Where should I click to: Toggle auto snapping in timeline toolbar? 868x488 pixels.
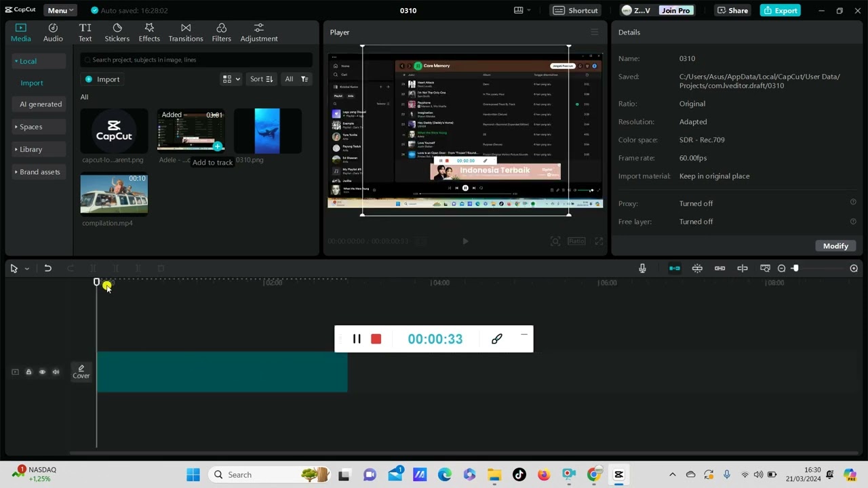(697, 268)
